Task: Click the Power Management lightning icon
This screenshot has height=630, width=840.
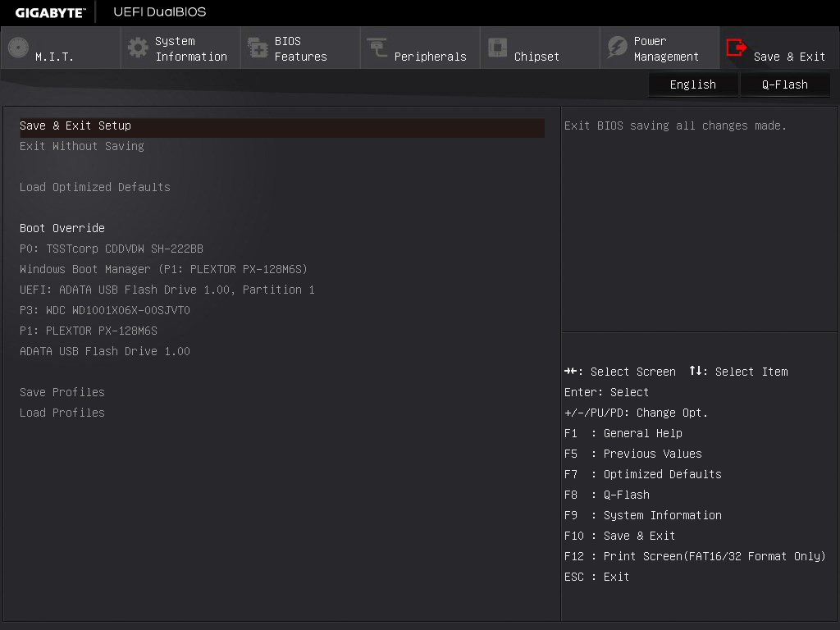Action: (x=617, y=48)
